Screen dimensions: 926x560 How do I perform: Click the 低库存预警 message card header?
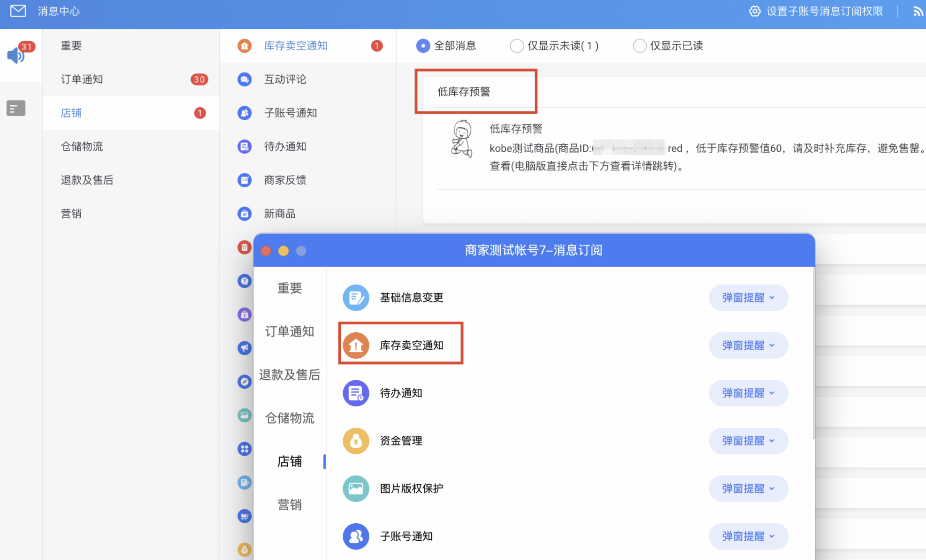click(x=464, y=92)
